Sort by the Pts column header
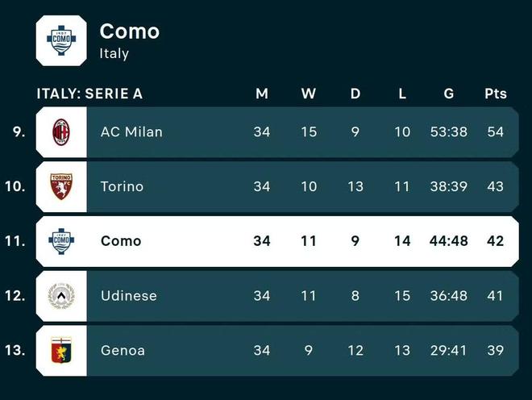The height and width of the screenshot is (400, 532). (496, 94)
